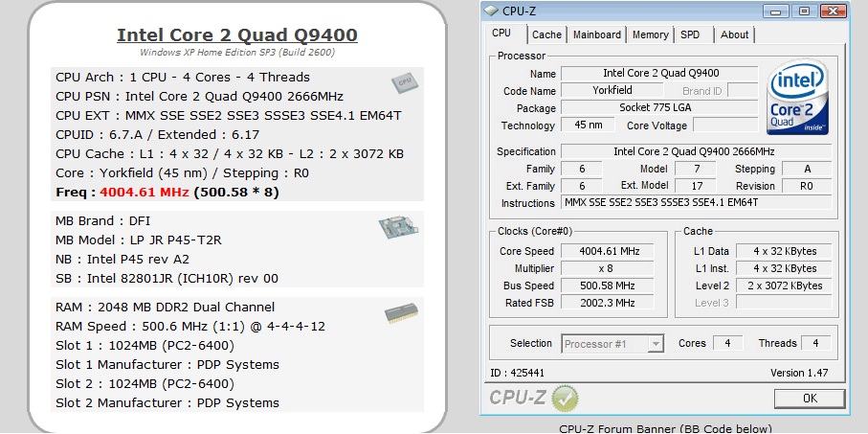Click the Ext. Model field showing 17
This screenshot has height=434, width=868.
696,186
